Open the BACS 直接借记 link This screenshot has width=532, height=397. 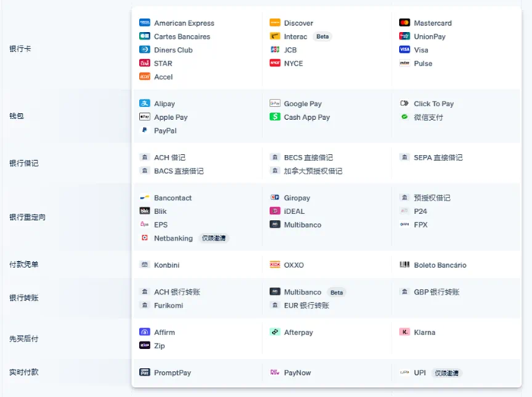coord(179,171)
